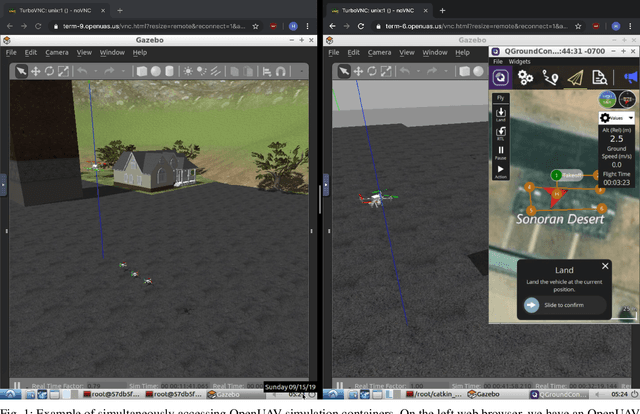
Task: Select the translate tool in left Gazebo
Action: [x=36, y=71]
